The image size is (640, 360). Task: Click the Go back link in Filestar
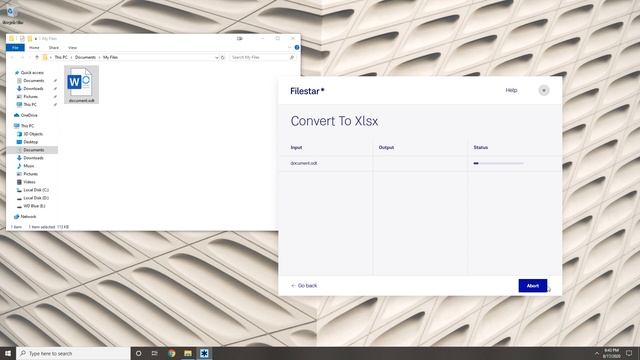(x=304, y=286)
